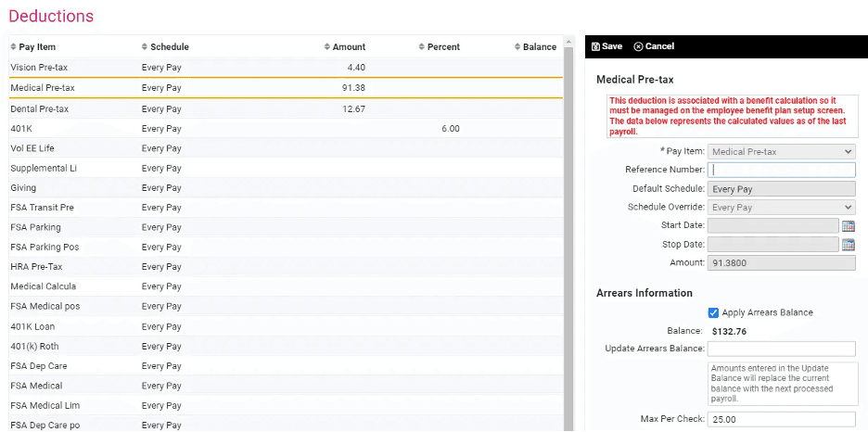Screen dimensions: 868x432
Task: Sort by the Balance column
Action: pyautogui.click(x=535, y=47)
